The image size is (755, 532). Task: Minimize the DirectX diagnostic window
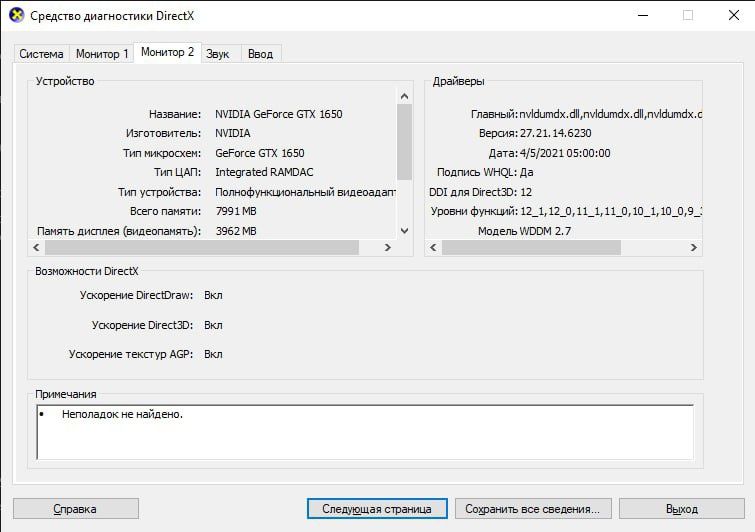pyautogui.click(x=643, y=15)
